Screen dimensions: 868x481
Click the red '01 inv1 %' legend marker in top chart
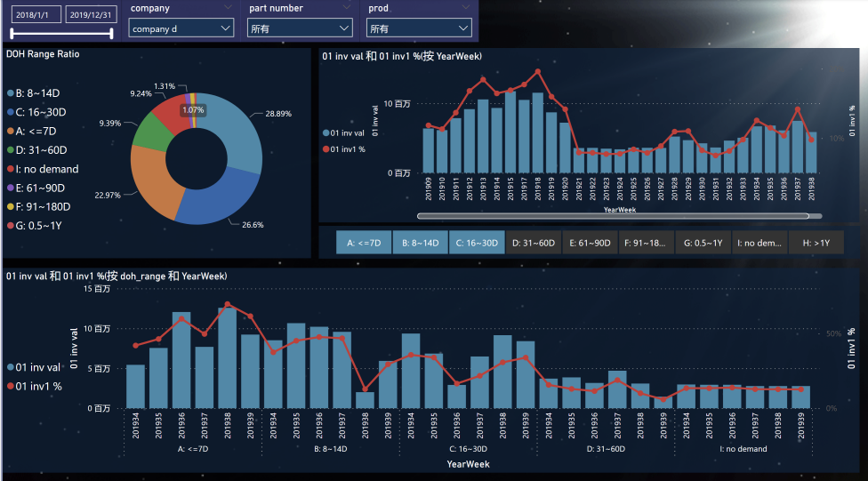click(x=326, y=149)
